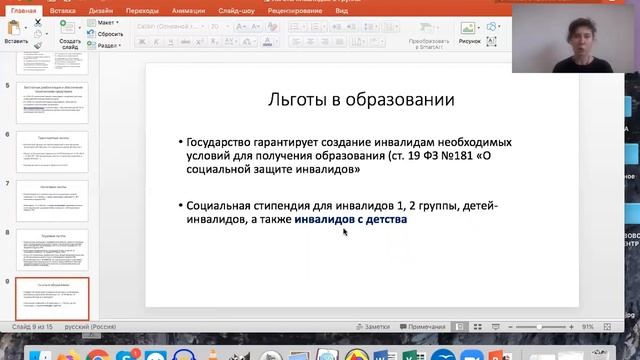The image size is (640, 360).
Task: Switch to the Главная tab
Action: tap(24, 11)
